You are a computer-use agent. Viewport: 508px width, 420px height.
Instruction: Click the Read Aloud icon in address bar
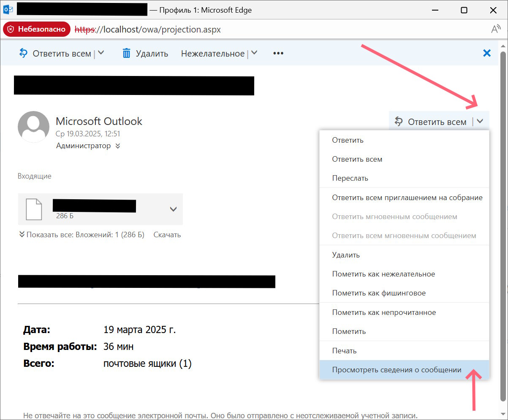pos(495,30)
